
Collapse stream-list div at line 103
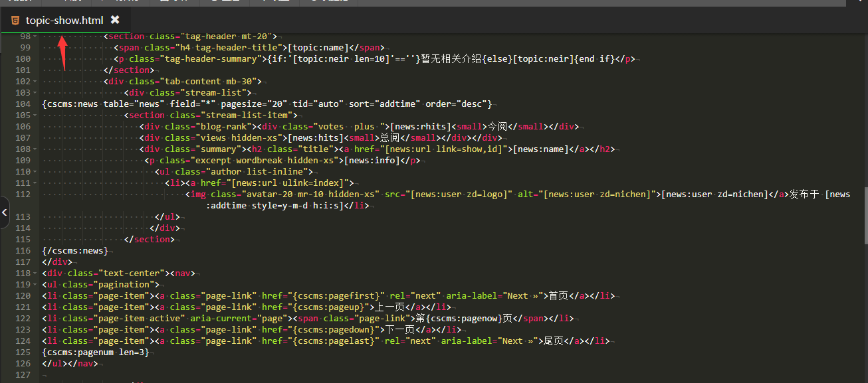point(35,93)
